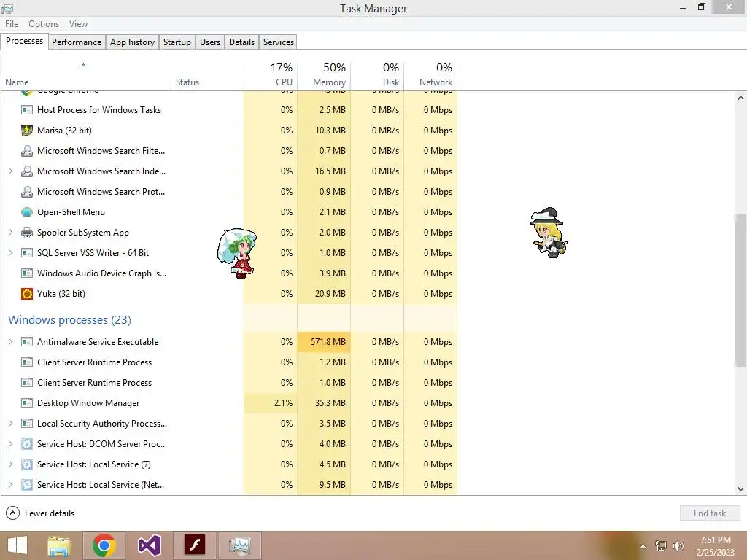Click the 571.8 MB memory cell

pyautogui.click(x=324, y=341)
